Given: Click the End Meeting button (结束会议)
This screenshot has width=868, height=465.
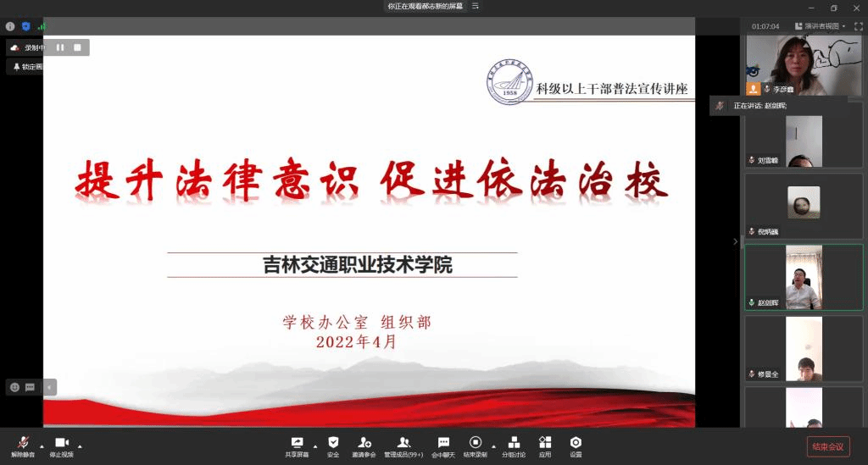Looking at the screenshot, I should [828, 446].
